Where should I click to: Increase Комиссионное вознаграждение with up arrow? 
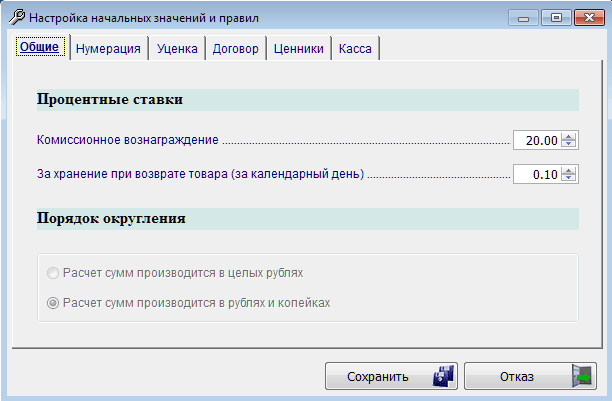pyautogui.click(x=569, y=137)
